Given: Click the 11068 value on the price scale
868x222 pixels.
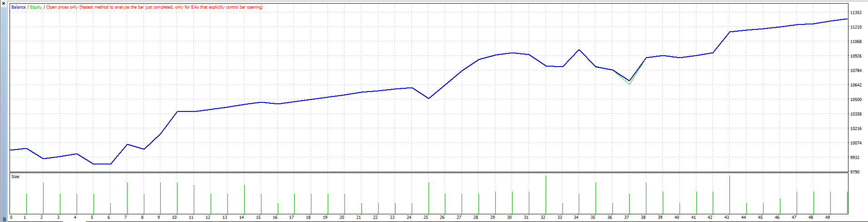Looking at the screenshot, I should (x=856, y=42).
